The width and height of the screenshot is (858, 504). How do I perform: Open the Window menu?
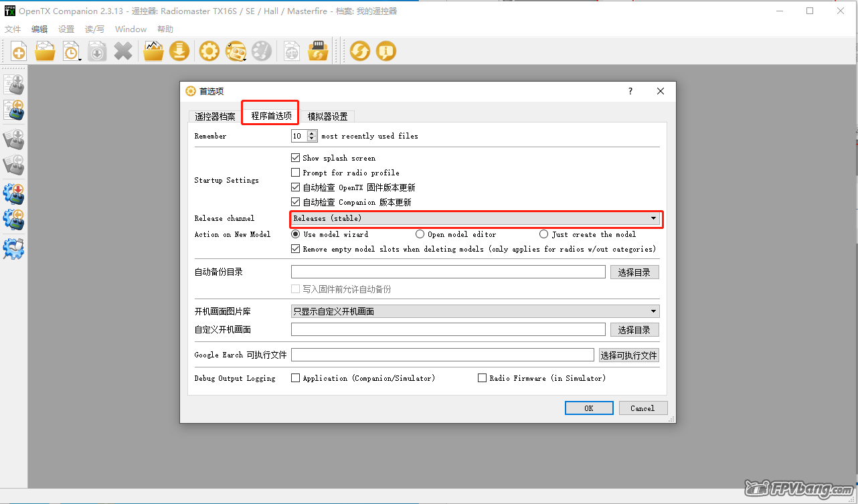click(131, 29)
